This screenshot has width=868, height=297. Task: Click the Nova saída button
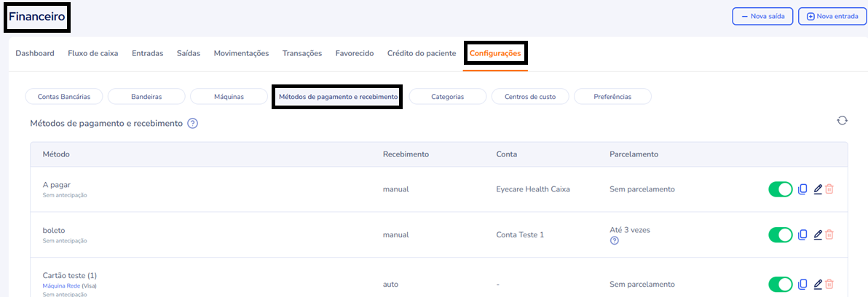coord(762,16)
